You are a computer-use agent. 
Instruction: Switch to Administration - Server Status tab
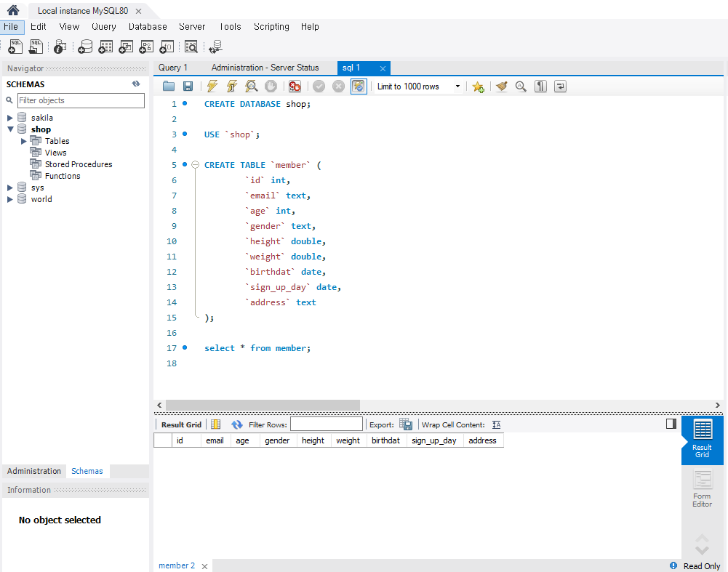[265, 68]
